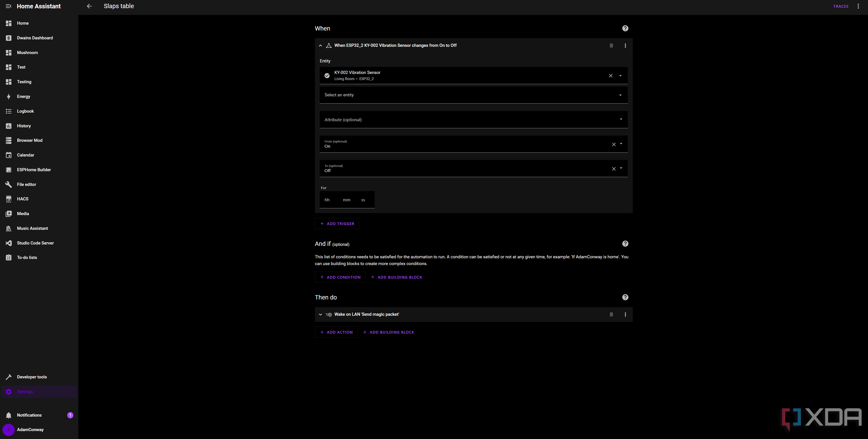The height and width of the screenshot is (439, 868).
Task: Clear the KY-002 Vibration Sensor entity
Action: pyautogui.click(x=611, y=76)
